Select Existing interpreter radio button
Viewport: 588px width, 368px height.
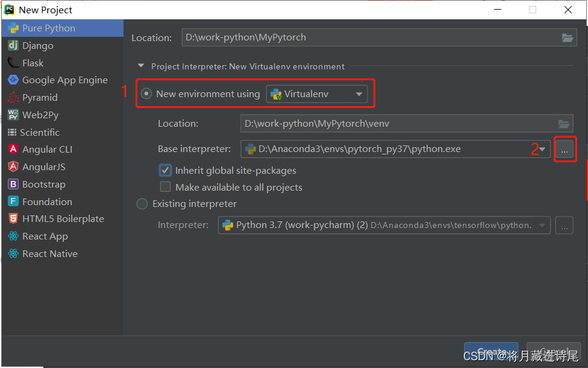(142, 204)
